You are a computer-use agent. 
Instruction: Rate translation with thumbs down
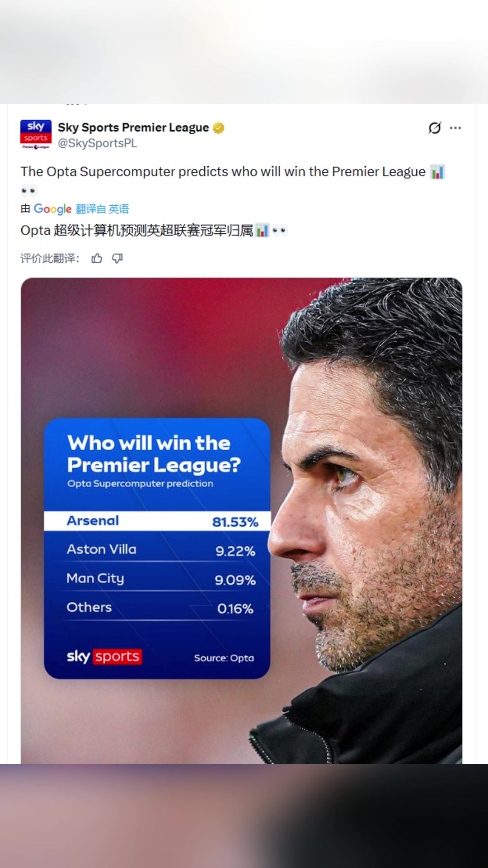tap(117, 259)
